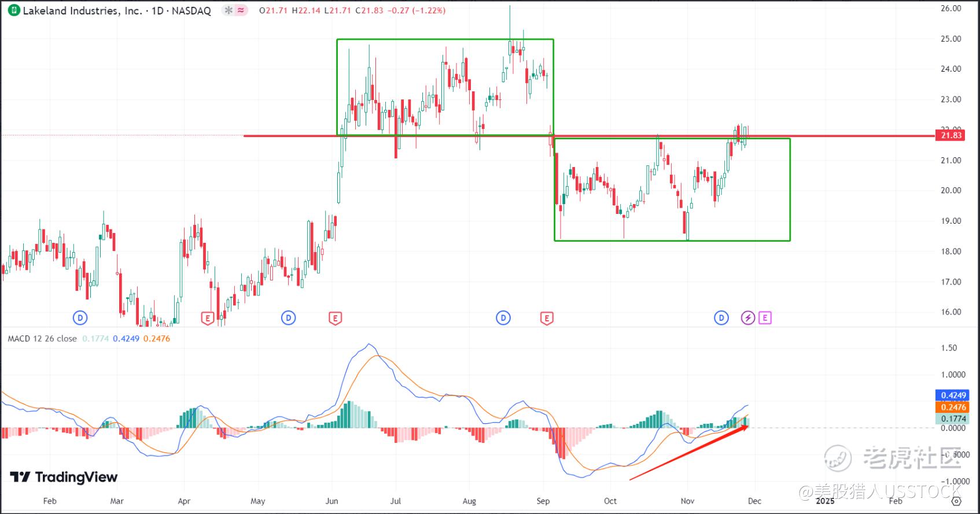Image resolution: width=980 pixels, height=514 pixels.
Task: Click the 1.0000 MACD axis label
Action: [x=953, y=375]
